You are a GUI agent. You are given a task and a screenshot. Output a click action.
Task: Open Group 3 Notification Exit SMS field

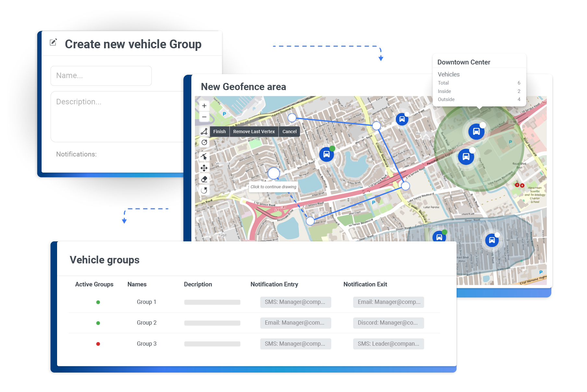coord(388,343)
